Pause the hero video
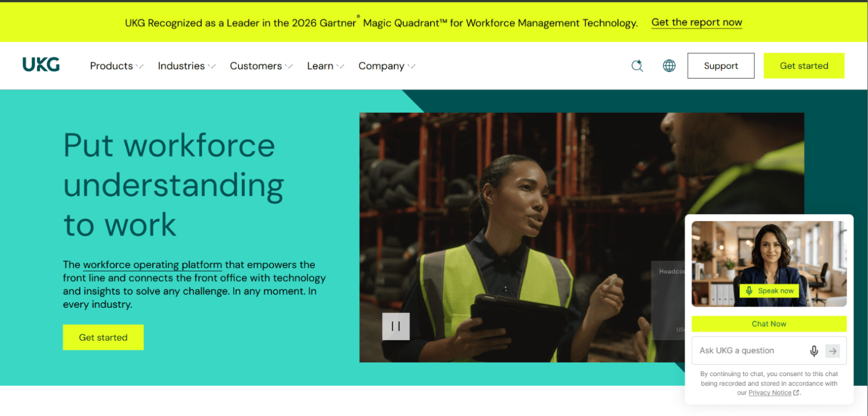The height and width of the screenshot is (416, 868). [x=396, y=326]
